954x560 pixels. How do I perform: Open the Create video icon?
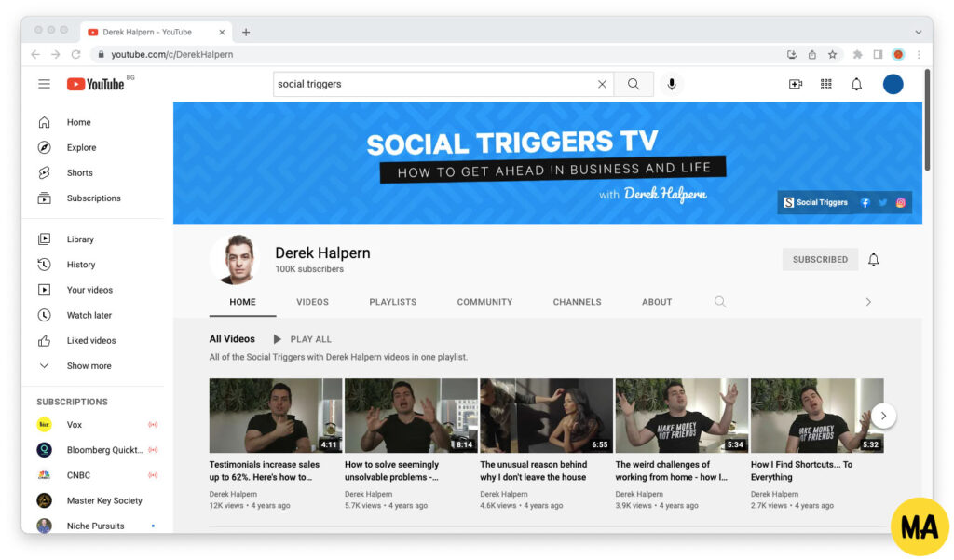pos(796,84)
